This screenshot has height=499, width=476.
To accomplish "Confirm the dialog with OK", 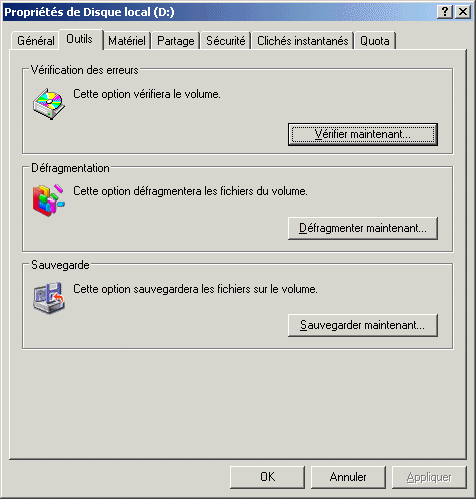I will [267, 477].
